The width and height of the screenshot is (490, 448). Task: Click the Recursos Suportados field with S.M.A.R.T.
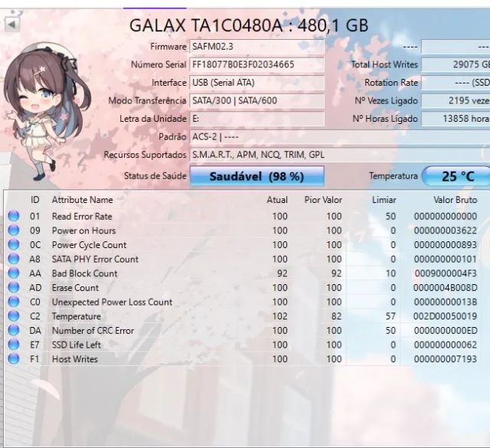[x=340, y=155]
